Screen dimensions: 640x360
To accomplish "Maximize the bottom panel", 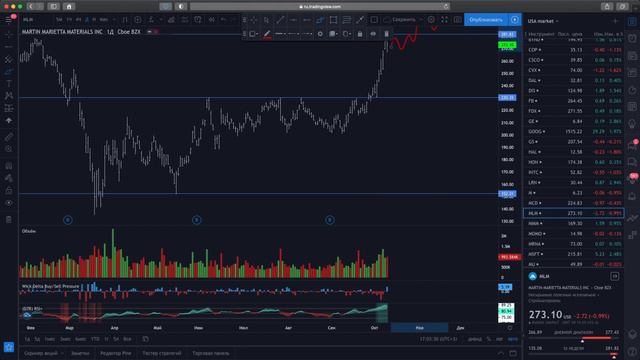I will [x=513, y=353].
